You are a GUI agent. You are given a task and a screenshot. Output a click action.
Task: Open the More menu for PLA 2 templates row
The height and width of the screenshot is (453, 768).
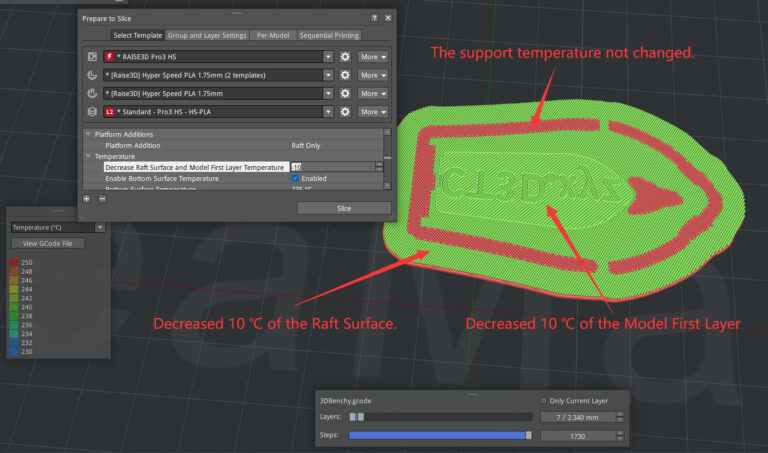373,75
